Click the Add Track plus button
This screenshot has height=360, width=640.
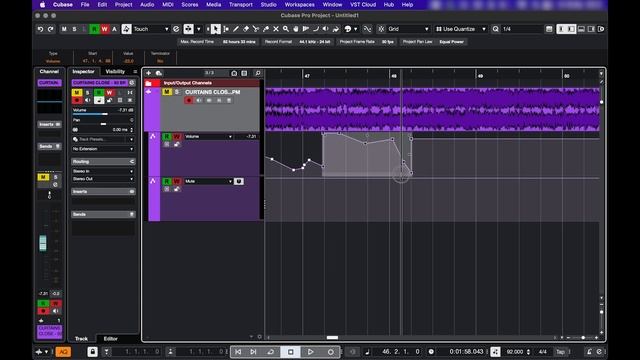(149, 73)
